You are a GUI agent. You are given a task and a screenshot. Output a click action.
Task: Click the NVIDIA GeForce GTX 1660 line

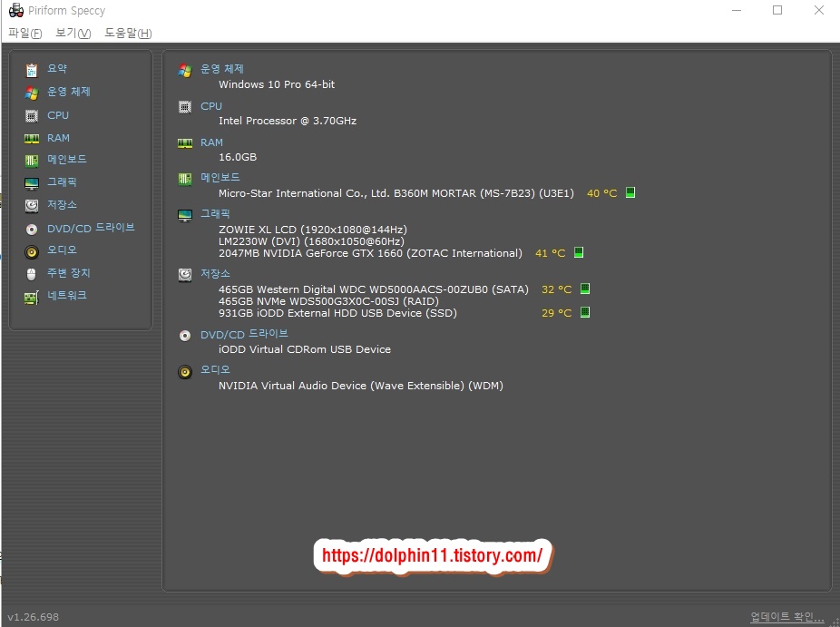tap(370, 253)
